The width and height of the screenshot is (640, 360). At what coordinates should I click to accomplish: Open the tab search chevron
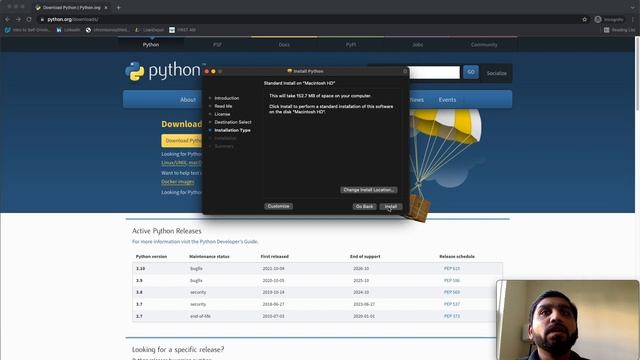[x=633, y=7]
